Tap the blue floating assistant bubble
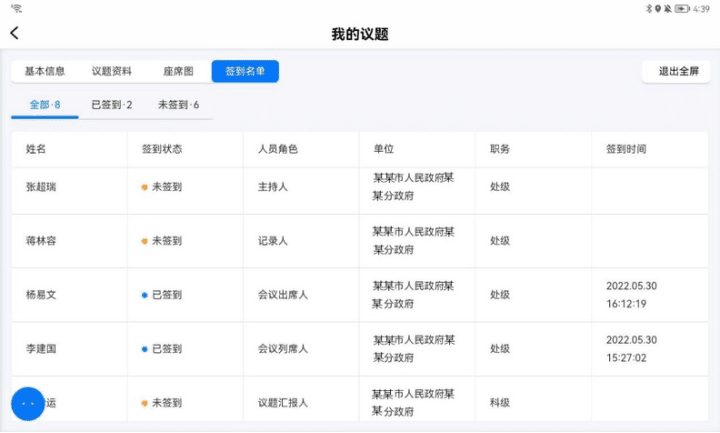The image size is (720, 433). 28,404
